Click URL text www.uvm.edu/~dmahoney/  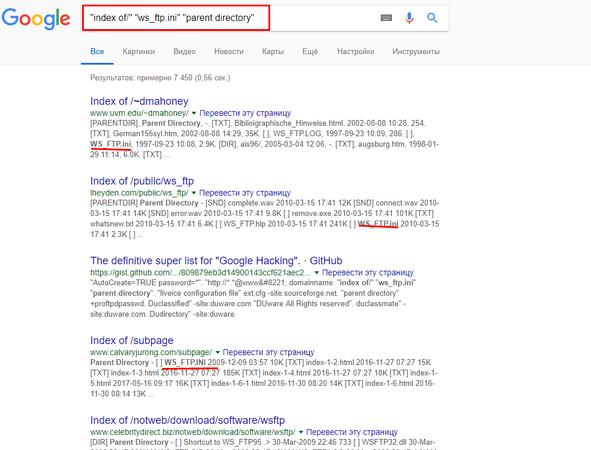(139, 113)
